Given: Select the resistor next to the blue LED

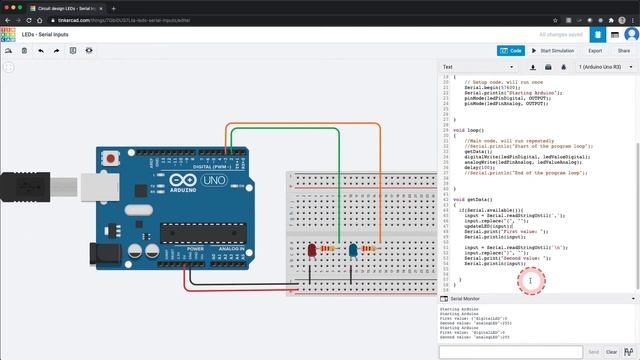Looking at the screenshot, I should pos(369,248).
